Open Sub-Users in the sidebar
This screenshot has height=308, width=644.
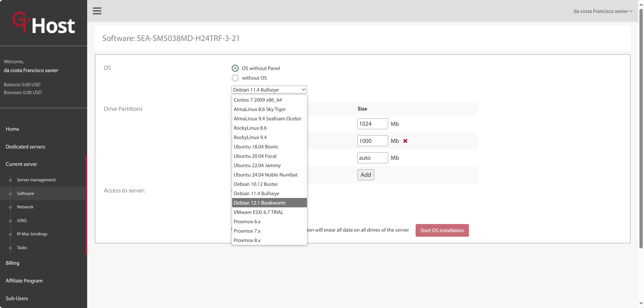coord(17,298)
